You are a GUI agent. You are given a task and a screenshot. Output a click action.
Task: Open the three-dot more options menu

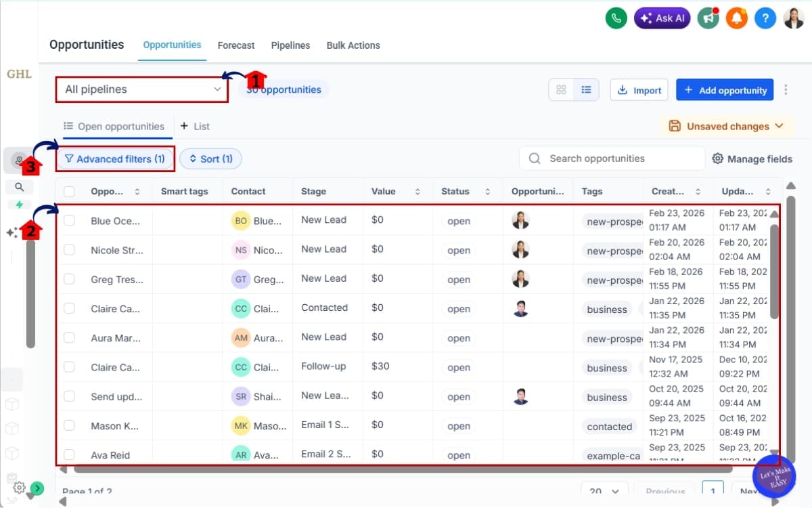786,90
